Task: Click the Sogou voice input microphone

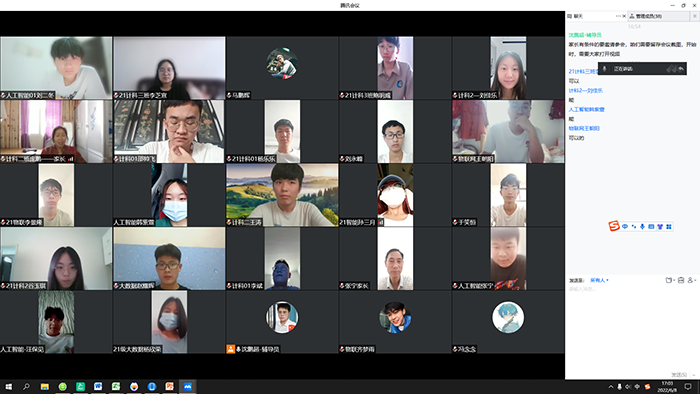Action: coord(642,227)
